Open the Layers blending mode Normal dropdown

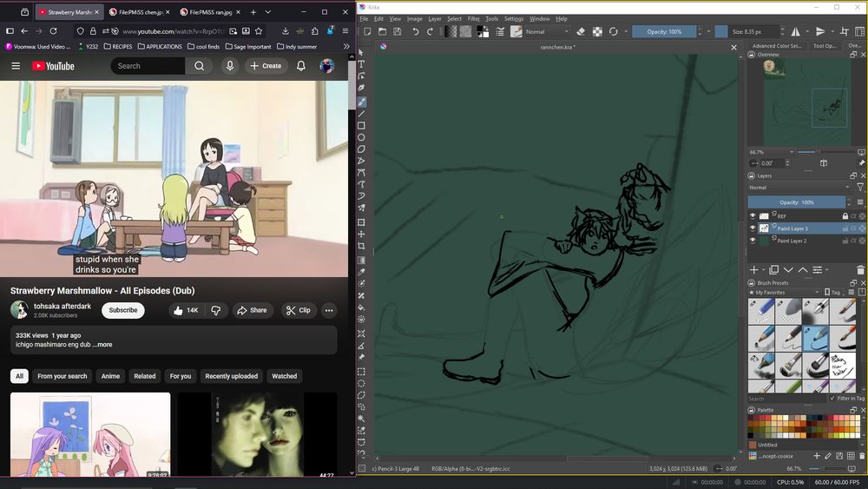pyautogui.click(x=799, y=188)
